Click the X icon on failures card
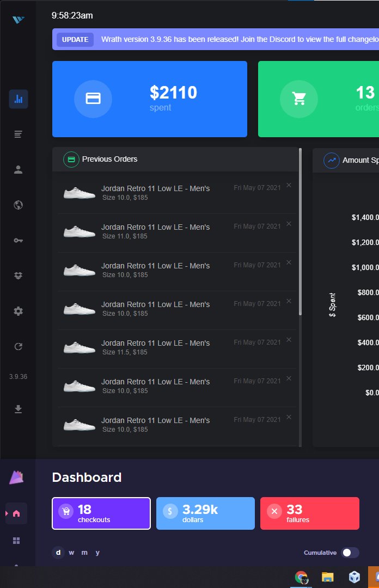 point(274,511)
